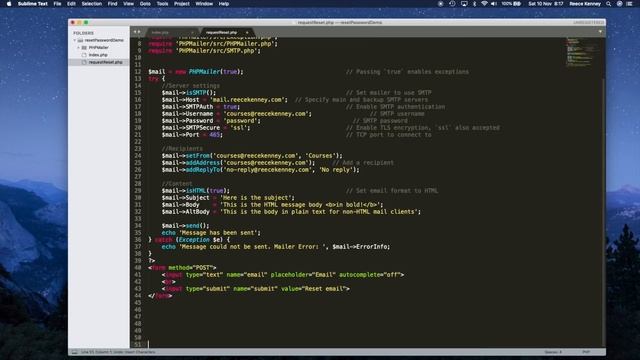
Task: Collapse the resetPasswordDemo folder
Action: tap(75, 40)
